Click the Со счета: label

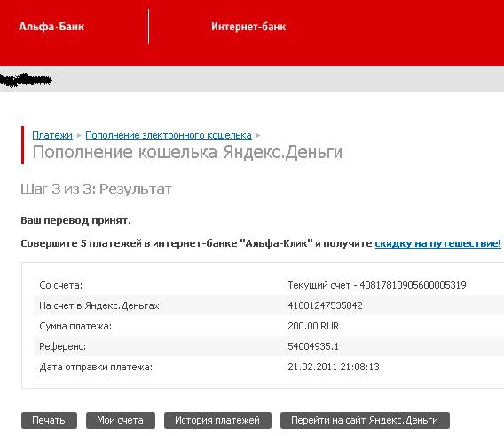click(x=60, y=285)
